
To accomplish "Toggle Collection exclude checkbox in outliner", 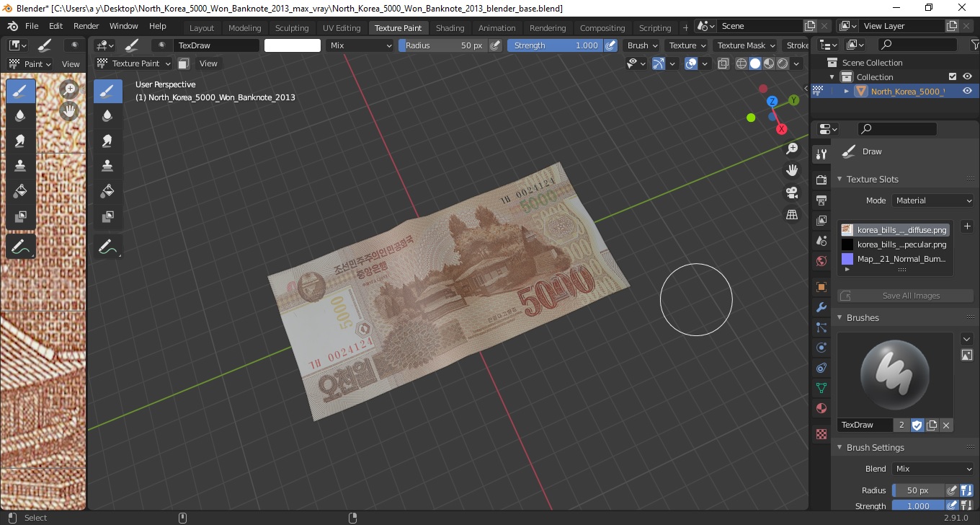I will 953,76.
